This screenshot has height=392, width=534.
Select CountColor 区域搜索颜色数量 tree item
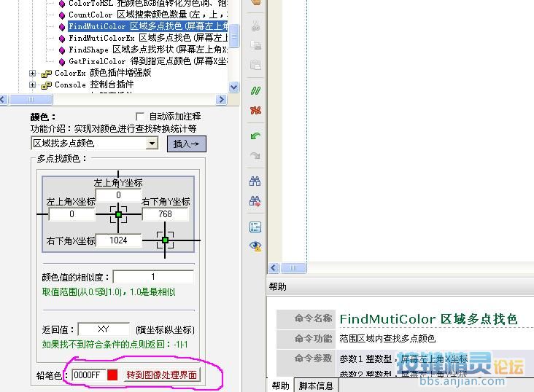(x=148, y=15)
